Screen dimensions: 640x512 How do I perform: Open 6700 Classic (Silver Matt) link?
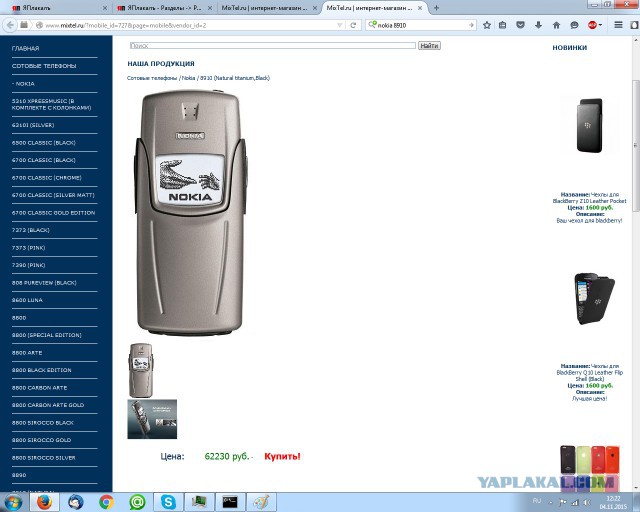coord(53,195)
